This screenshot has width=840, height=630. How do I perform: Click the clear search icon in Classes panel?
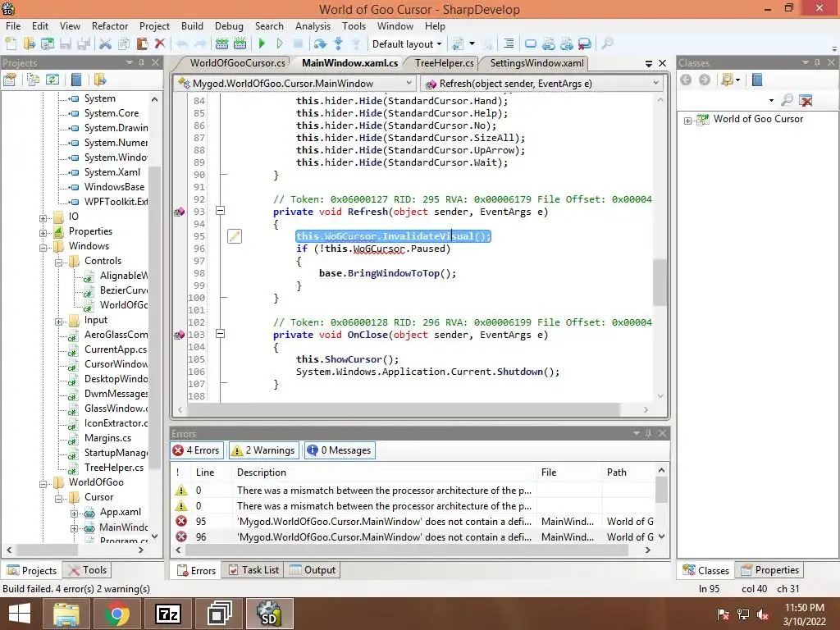[x=806, y=99]
